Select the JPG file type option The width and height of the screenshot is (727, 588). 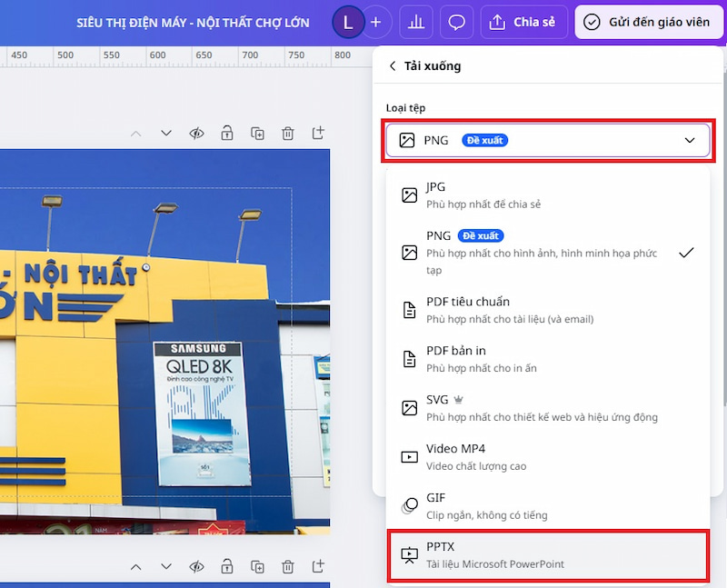click(x=548, y=194)
